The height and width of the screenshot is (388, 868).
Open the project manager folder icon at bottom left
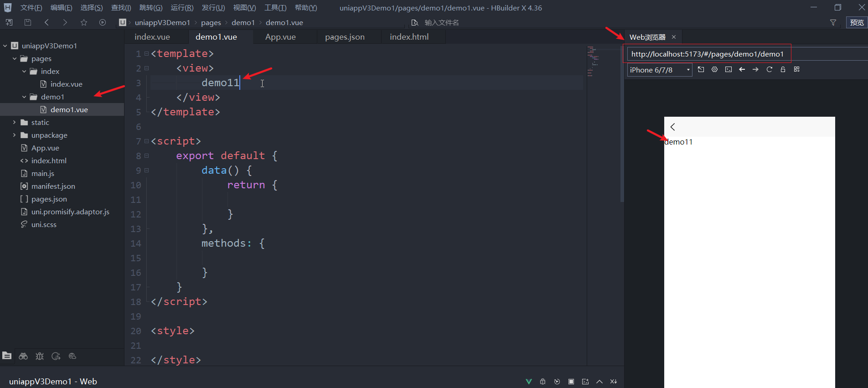coord(7,356)
